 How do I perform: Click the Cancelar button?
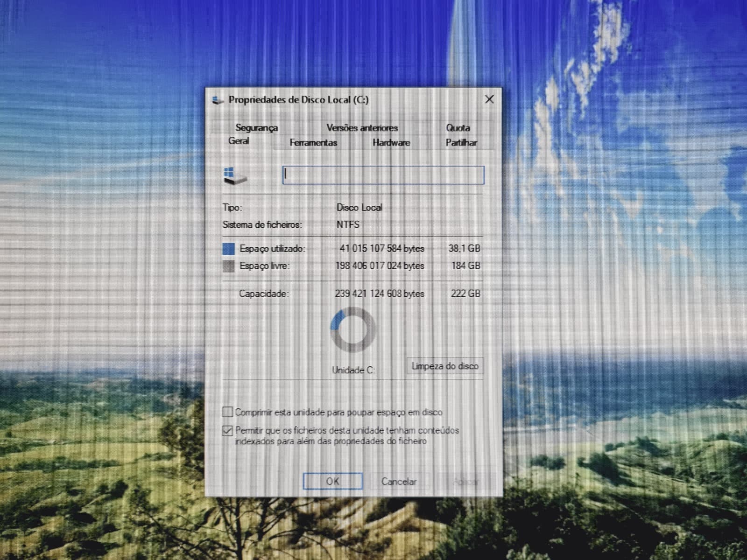click(x=399, y=481)
